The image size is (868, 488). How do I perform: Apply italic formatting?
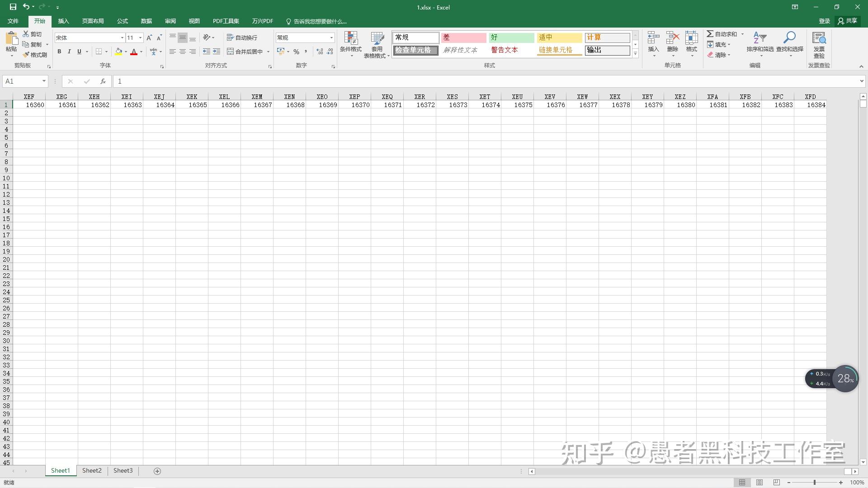click(x=69, y=52)
